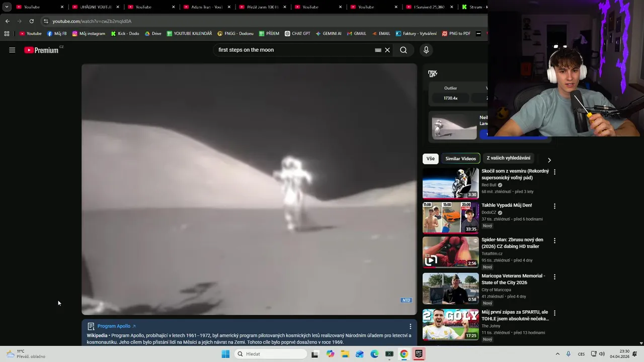
Task: Play the Spider-Man Zbrusu nový den thumbnail
Action: click(450, 252)
